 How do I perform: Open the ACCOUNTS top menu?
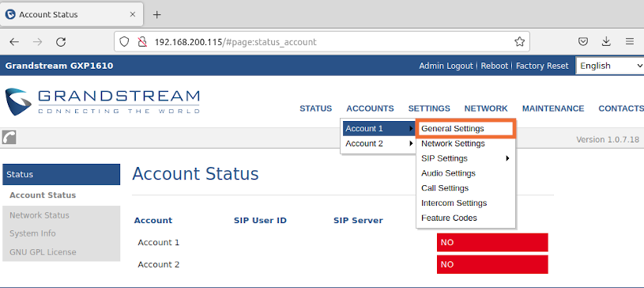(370, 108)
